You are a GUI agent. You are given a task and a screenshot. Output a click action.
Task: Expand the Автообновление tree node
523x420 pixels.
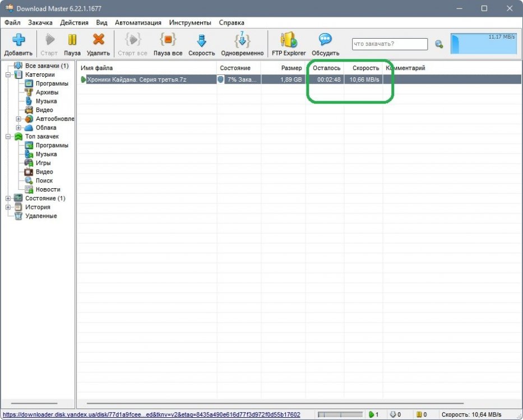18,119
